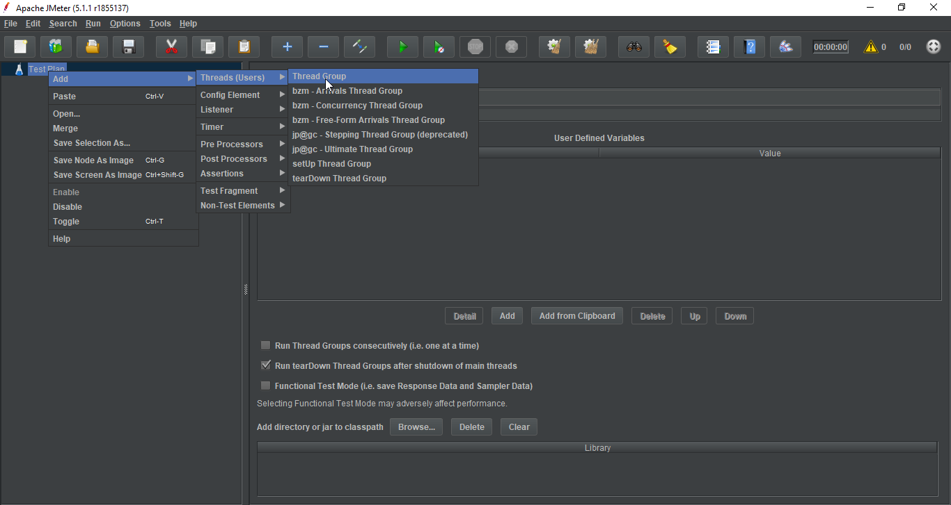Image resolution: width=951 pixels, height=505 pixels.
Task: Choose setUp Thread Group menu entry
Action: (x=332, y=164)
